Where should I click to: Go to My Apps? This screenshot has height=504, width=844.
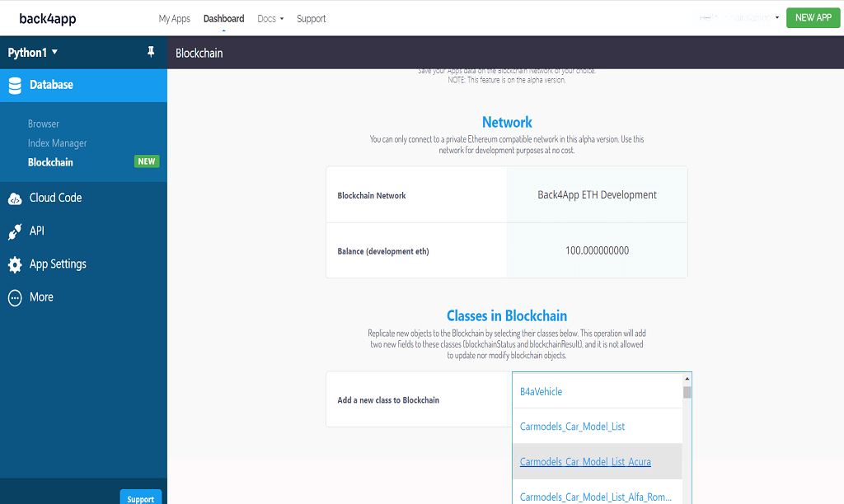coord(175,19)
